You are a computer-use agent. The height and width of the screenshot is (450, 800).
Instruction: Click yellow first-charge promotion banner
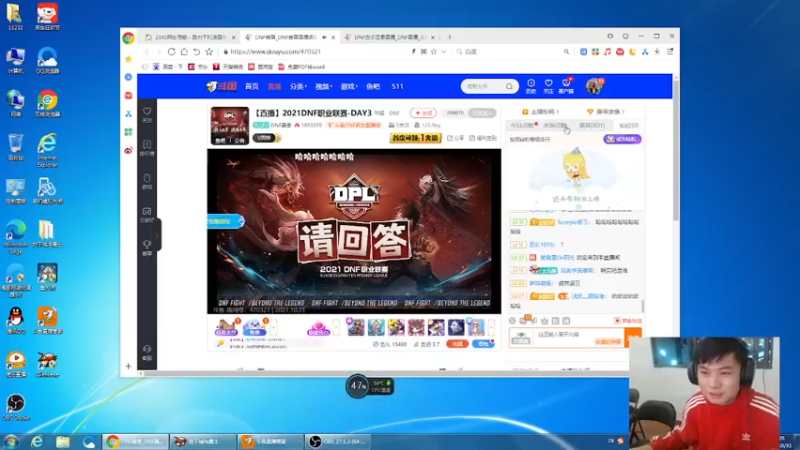click(415, 138)
